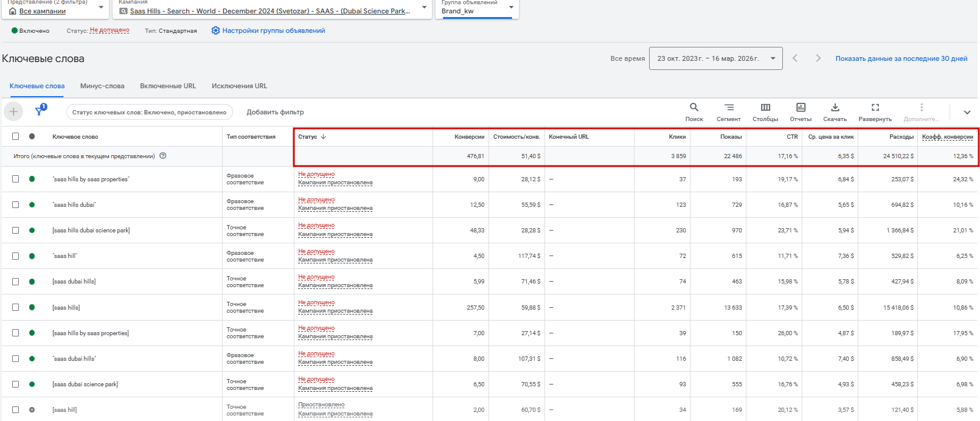Viewport: 980px width, 421px height.
Task: Expand the campaign selector dropdown
Action: [424, 8]
